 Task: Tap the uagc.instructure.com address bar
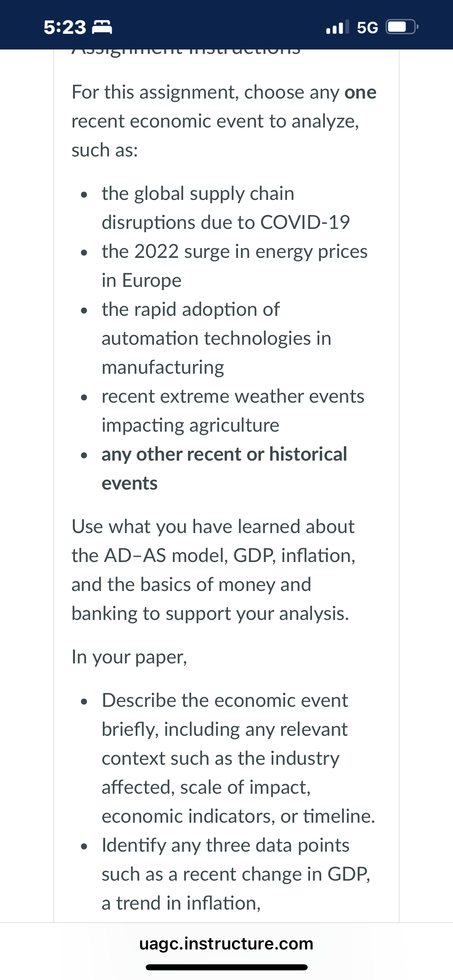pos(226,943)
